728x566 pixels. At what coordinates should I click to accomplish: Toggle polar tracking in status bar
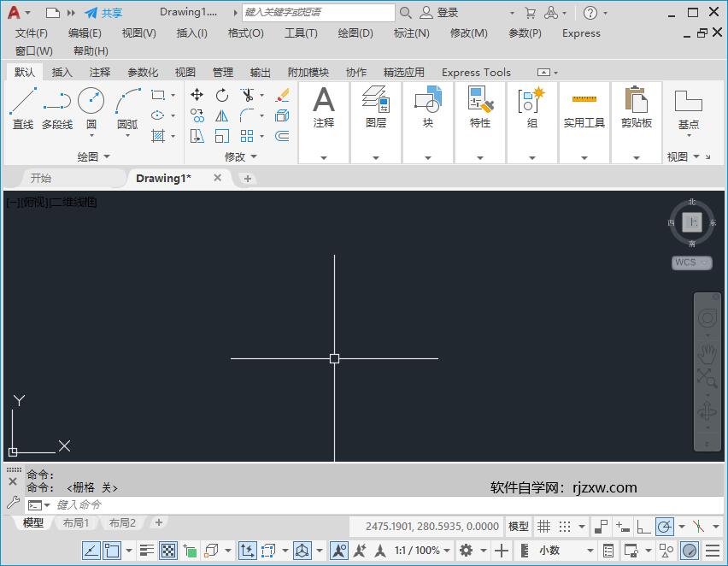[665, 527]
